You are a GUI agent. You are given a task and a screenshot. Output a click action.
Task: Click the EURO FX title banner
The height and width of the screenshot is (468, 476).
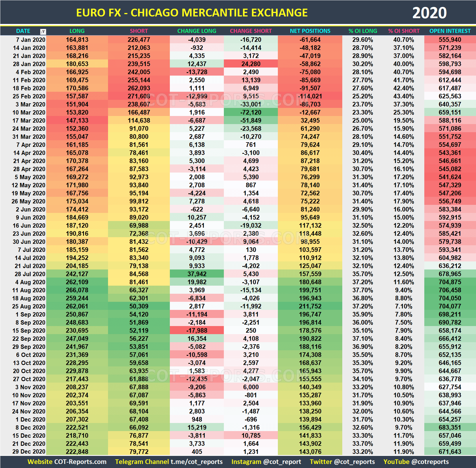(x=192, y=12)
